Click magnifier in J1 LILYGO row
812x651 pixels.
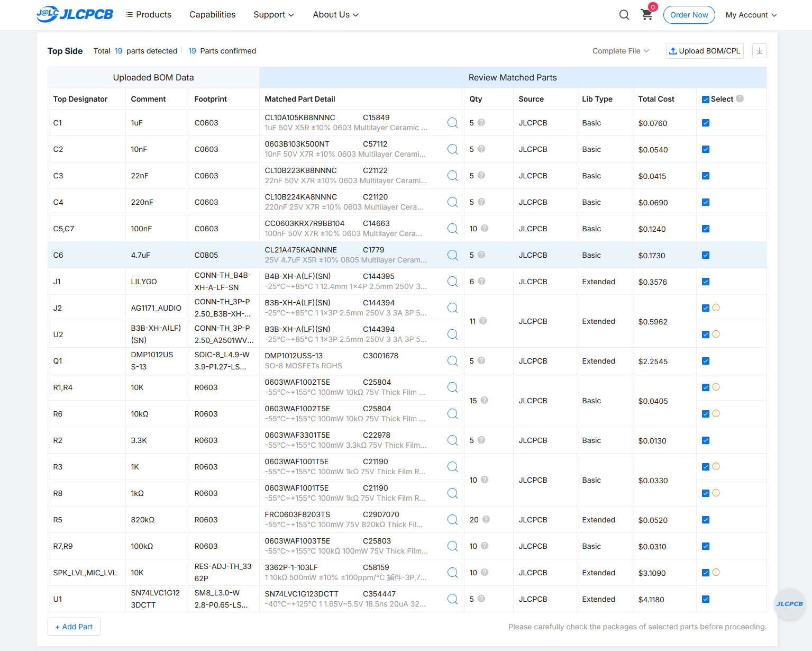click(x=453, y=282)
